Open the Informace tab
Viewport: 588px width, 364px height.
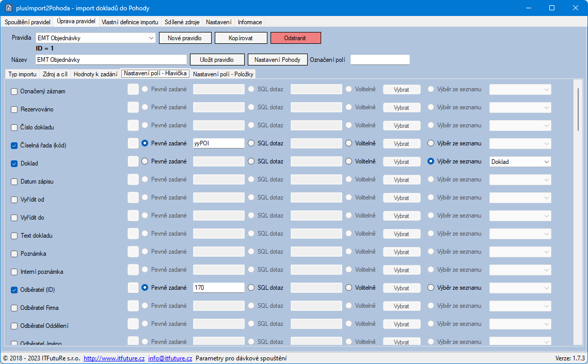coord(250,22)
